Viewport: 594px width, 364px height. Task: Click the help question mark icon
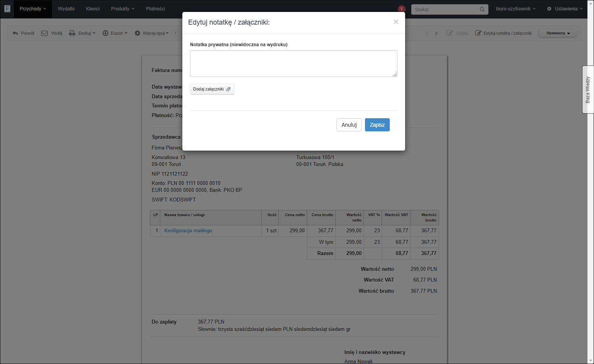point(175,34)
